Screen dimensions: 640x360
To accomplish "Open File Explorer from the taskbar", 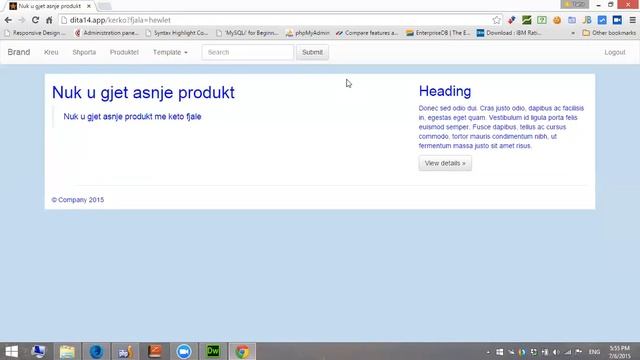I will pyautogui.click(x=67, y=351).
